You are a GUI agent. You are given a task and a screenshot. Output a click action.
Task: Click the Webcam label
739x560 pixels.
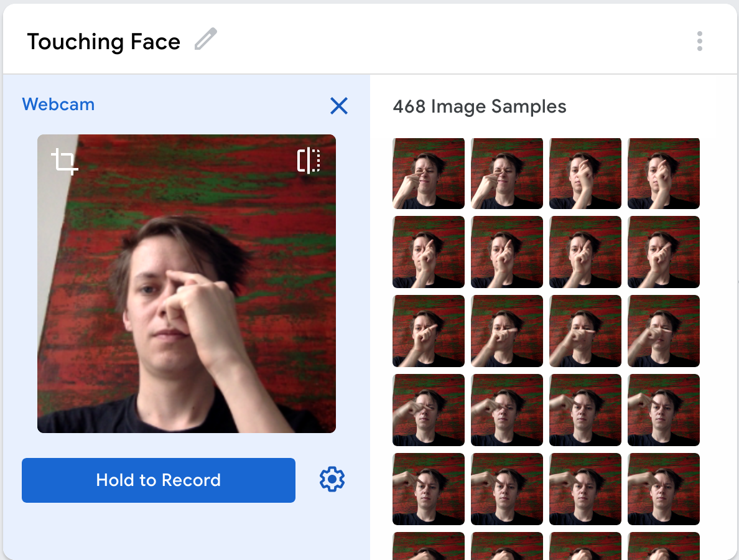coord(58,104)
